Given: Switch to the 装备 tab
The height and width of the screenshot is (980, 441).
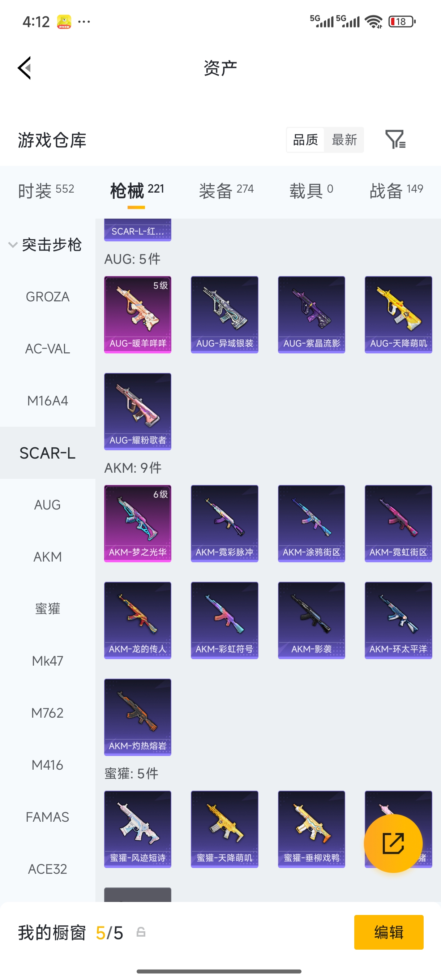Looking at the screenshot, I should pos(226,190).
